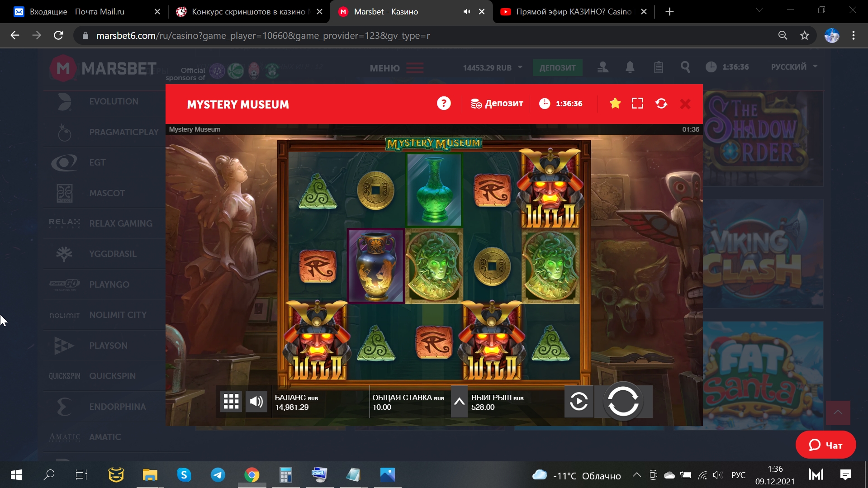Click the green ДЕПОЗИТ button in site header

coord(557,68)
